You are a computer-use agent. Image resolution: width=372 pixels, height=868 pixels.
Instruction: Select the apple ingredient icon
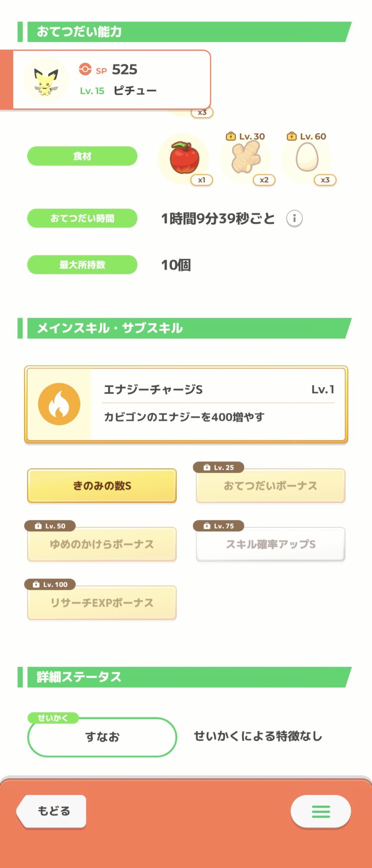pos(184,158)
